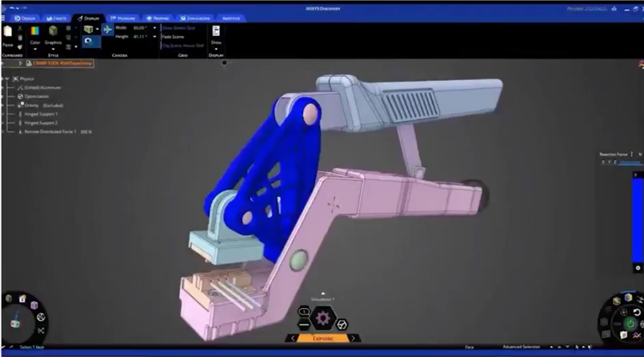Toggle Clip Scene Above Grid option

182,46
